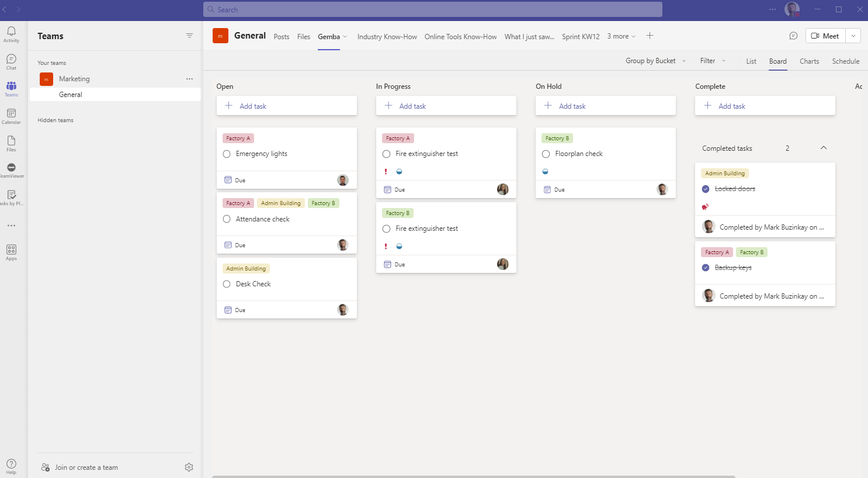
Task: Click the comments icon on Locked doors card
Action: 705,207
